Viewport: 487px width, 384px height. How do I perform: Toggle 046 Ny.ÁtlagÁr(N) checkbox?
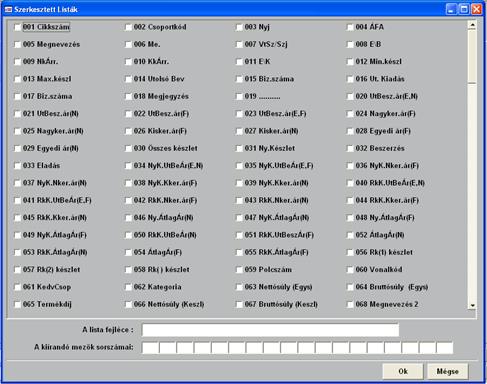pyautogui.click(x=128, y=218)
